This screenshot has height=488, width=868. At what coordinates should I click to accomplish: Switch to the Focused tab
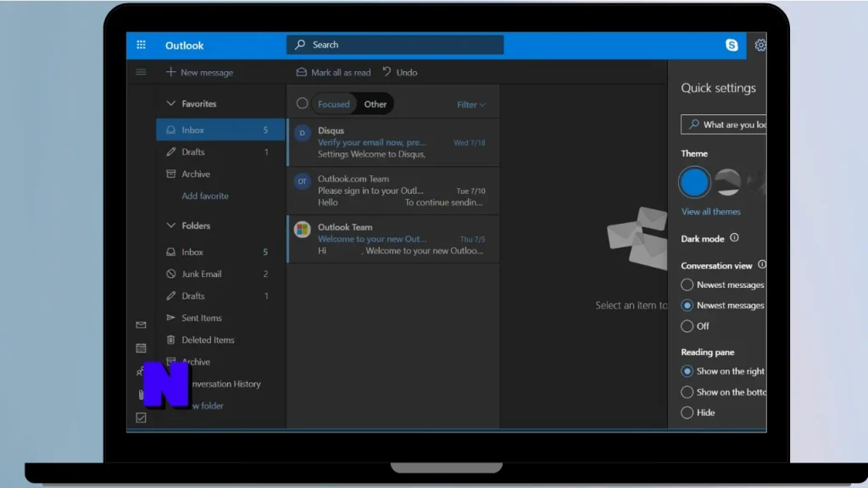(334, 104)
